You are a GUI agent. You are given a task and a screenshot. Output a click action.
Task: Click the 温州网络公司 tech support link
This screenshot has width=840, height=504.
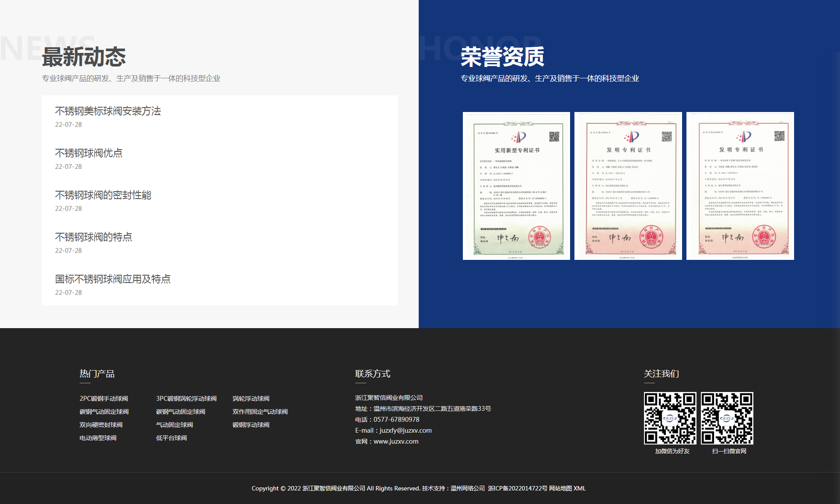(468, 488)
